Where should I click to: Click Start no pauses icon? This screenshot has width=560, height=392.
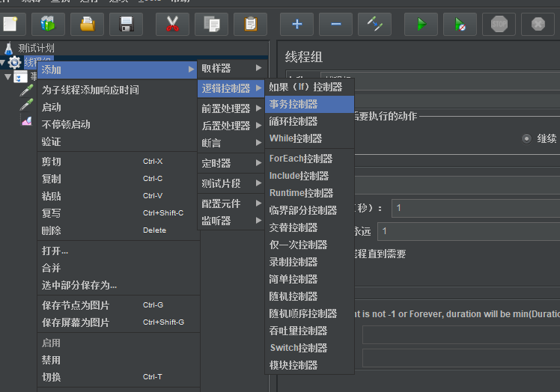tap(460, 24)
